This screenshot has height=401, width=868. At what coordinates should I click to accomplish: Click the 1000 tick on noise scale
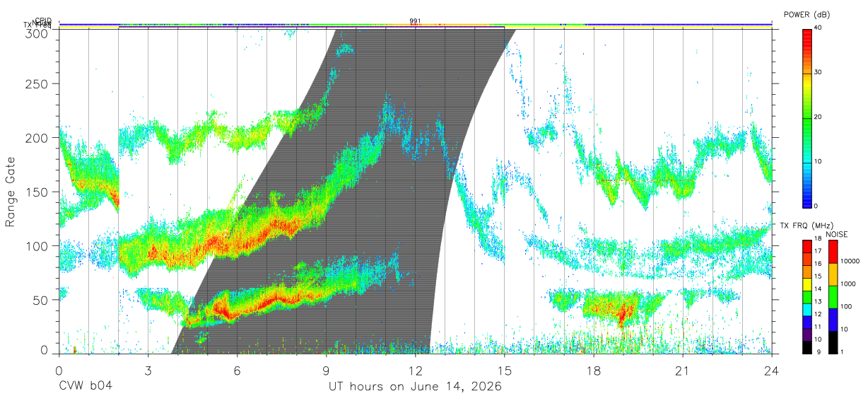coord(848,284)
